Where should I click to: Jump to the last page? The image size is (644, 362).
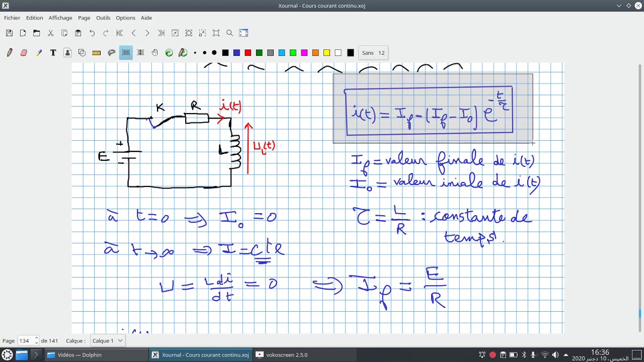tap(161, 33)
